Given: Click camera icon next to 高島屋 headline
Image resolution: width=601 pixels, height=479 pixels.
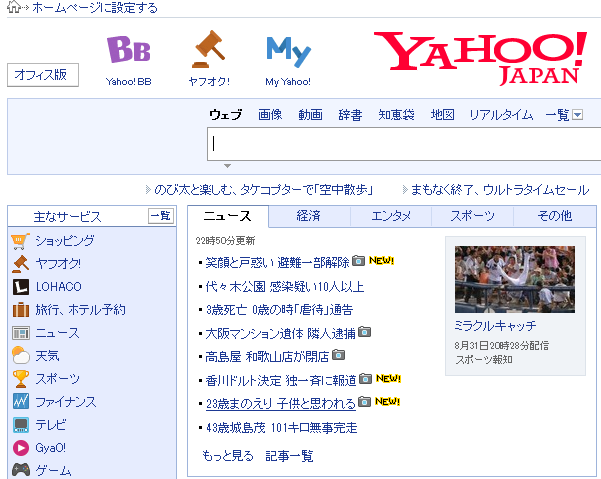Looking at the screenshot, I should [x=338, y=355].
